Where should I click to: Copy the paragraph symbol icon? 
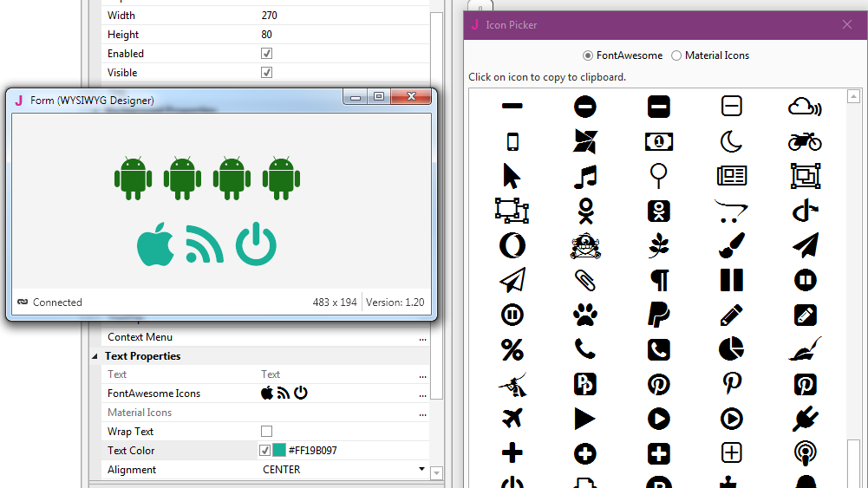click(659, 281)
